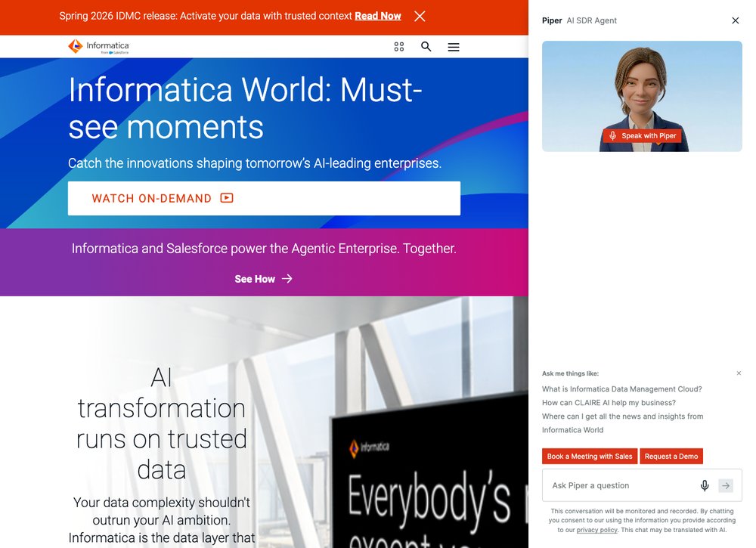The image size is (756, 548).
Task: Click the play icon in Watch On-Demand
Action: pos(227,197)
